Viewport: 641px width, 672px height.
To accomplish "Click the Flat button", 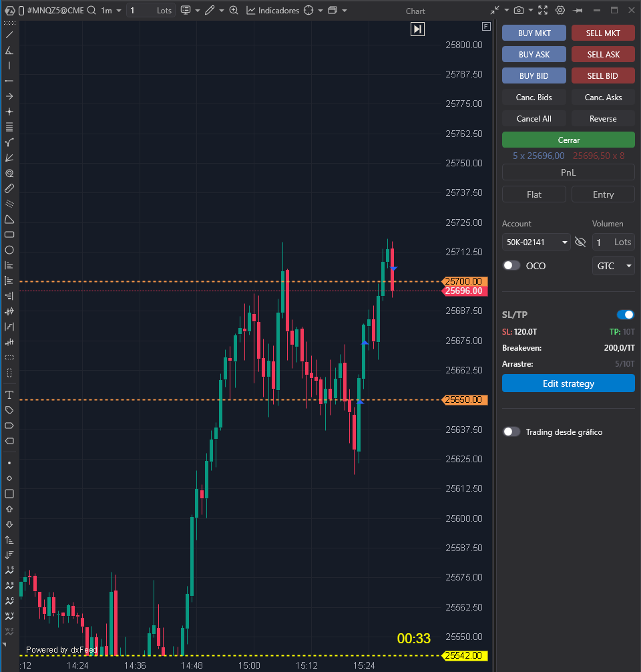I will tap(534, 194).
